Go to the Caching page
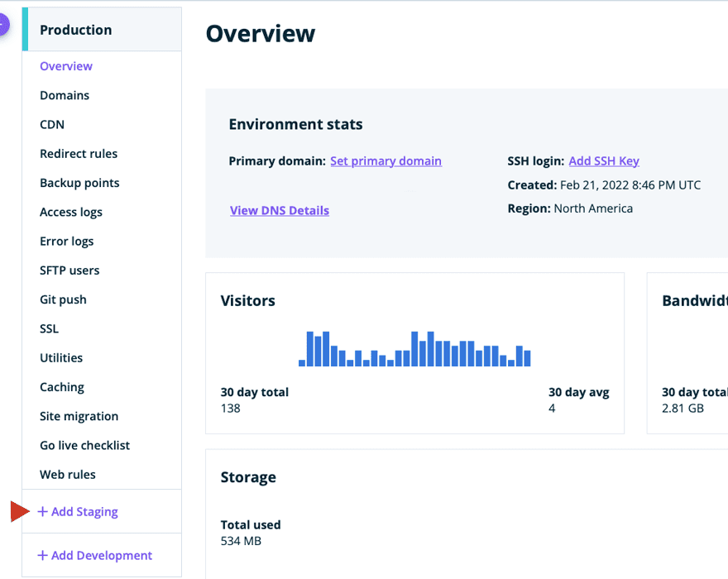 61,386
